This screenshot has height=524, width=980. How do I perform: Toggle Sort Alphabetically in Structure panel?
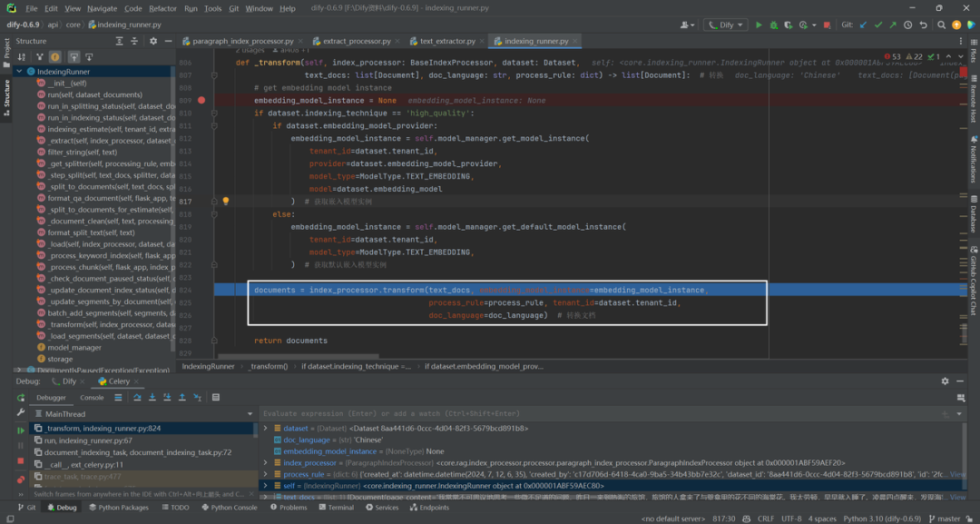tap(21, 57)
